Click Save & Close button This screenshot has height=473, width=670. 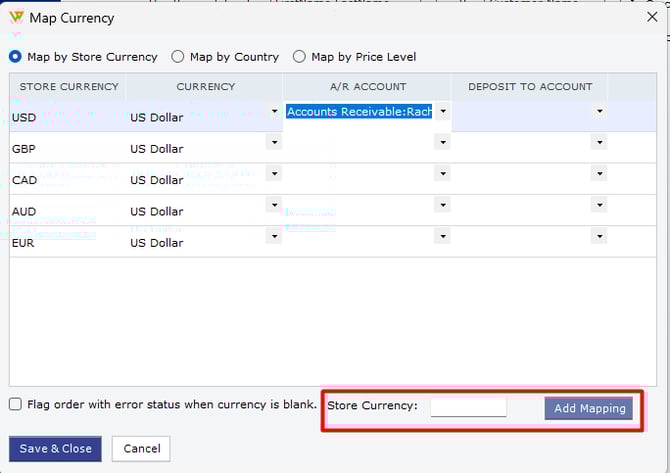[54, 448]
